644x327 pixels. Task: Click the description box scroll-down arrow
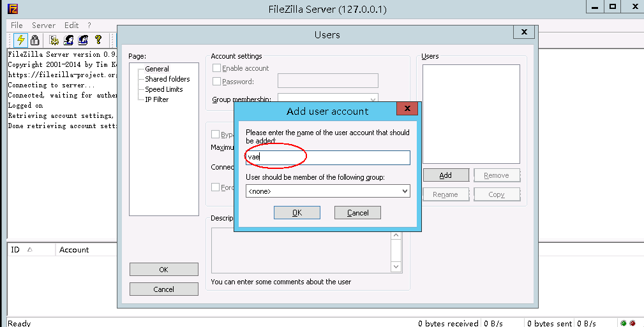(396, 266)
